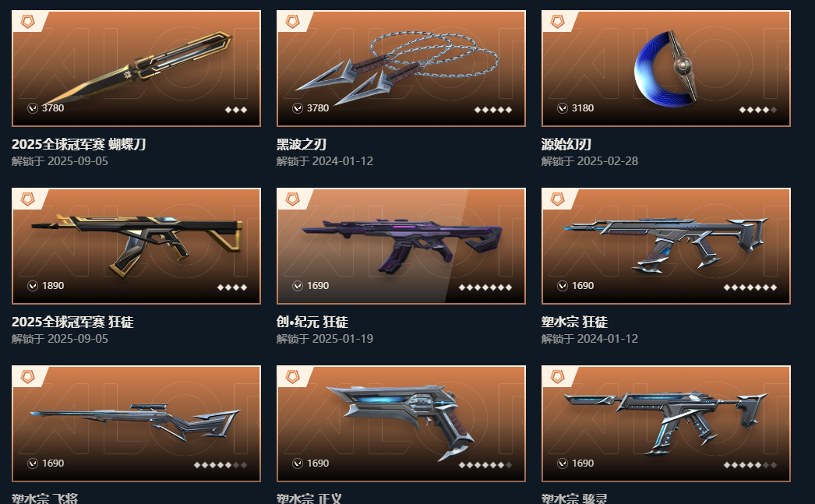Open the 2025全球冠军赛 蝴蝶刀 skin card
The image size is (815, 504).
coord(136,69)
